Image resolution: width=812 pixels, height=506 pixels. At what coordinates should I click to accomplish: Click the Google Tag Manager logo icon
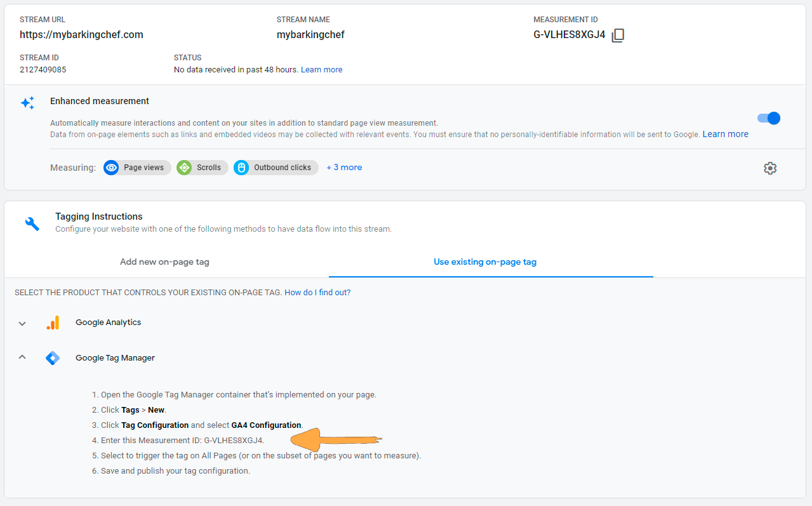(53, 358)
